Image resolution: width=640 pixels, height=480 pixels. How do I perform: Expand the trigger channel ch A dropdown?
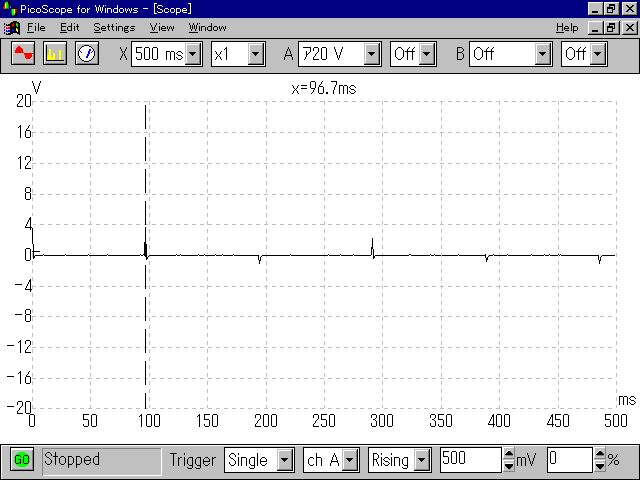[350, 460]
